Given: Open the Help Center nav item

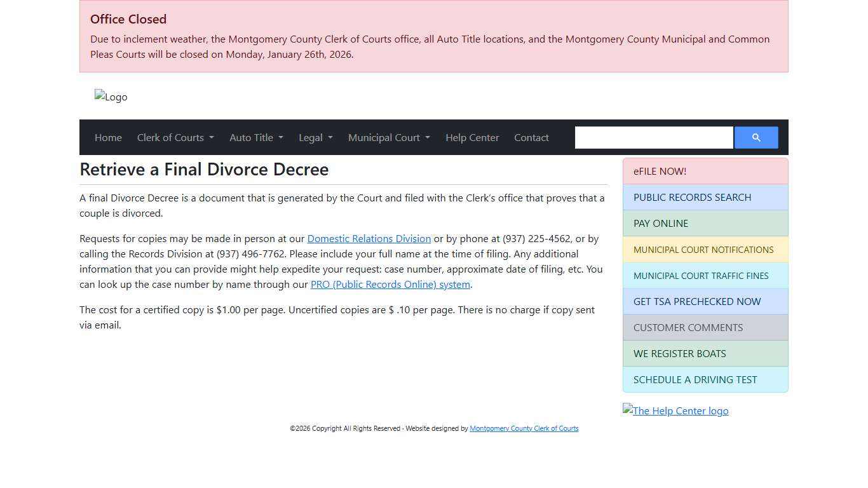Looking at the screenshot, I should (472, 138).
